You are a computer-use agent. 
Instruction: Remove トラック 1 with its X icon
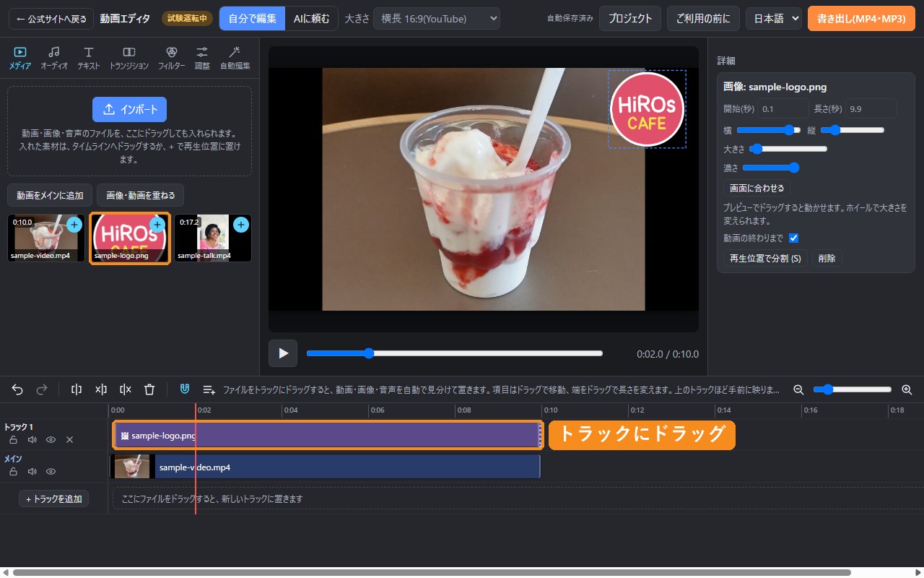click(x=70, y=439)
